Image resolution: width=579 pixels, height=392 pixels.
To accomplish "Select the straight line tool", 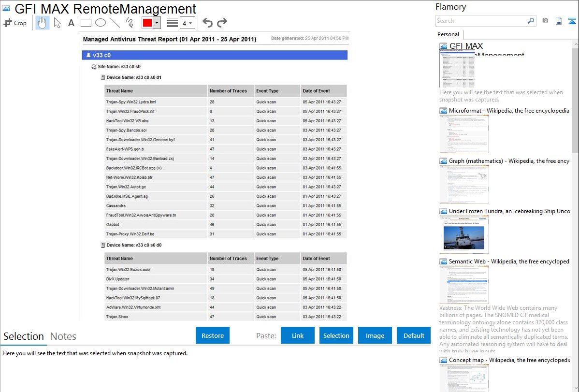I will [x=115, y=23].
